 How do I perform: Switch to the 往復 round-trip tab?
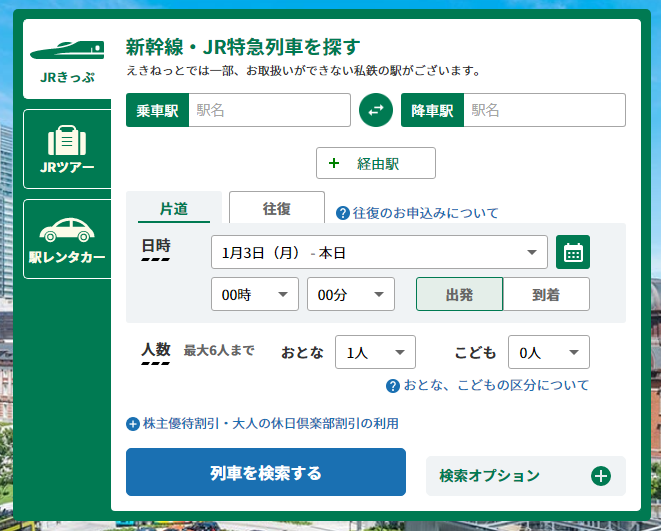click(x=277, y=208)
